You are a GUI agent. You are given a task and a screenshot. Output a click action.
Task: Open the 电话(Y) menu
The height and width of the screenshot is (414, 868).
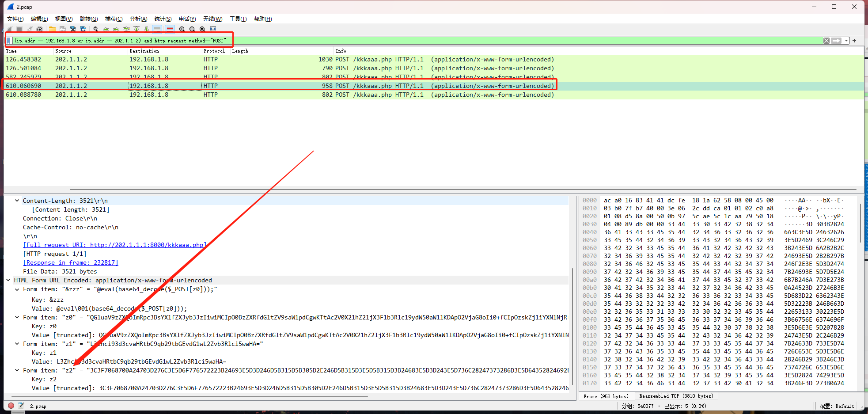point(187,19)
